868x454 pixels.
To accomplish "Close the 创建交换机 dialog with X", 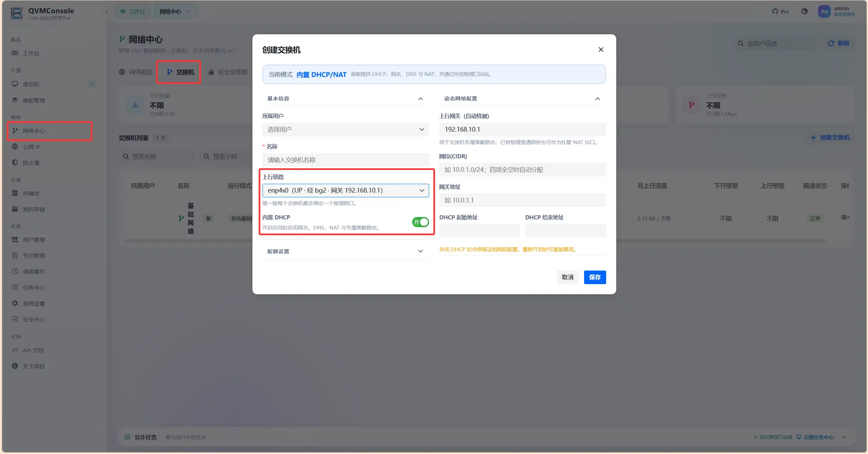I will (x=601, y=50).
